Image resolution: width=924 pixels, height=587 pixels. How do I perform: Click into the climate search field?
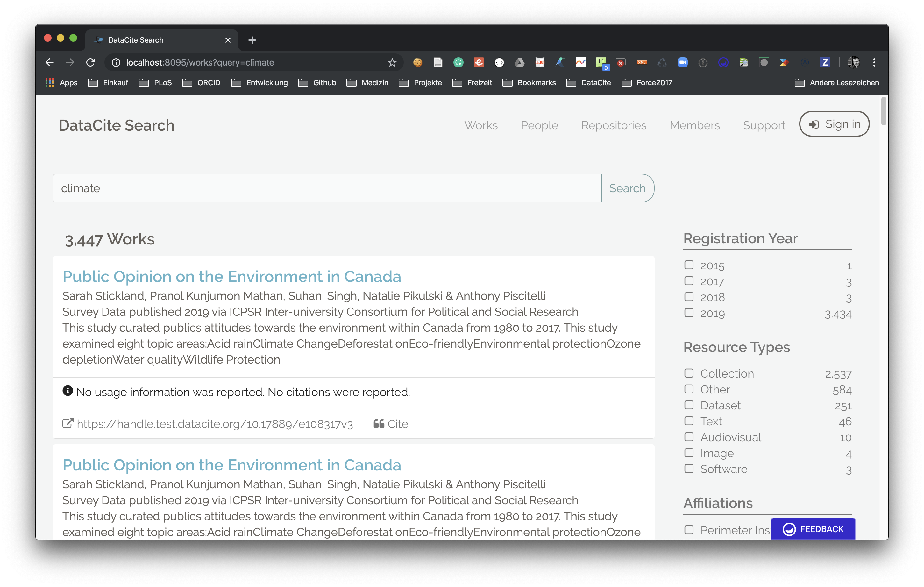tap(326, 188)
